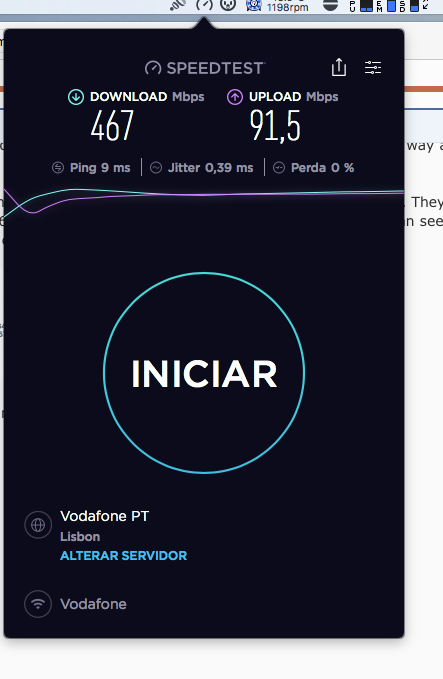Click the Ping icon
Image resolution: width=443 pixels, height=679 pixels.
tap(58, 168)
